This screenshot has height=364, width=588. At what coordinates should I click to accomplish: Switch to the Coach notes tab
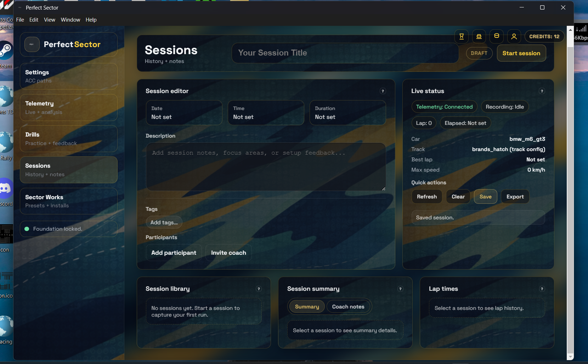[x=348, y=307]
